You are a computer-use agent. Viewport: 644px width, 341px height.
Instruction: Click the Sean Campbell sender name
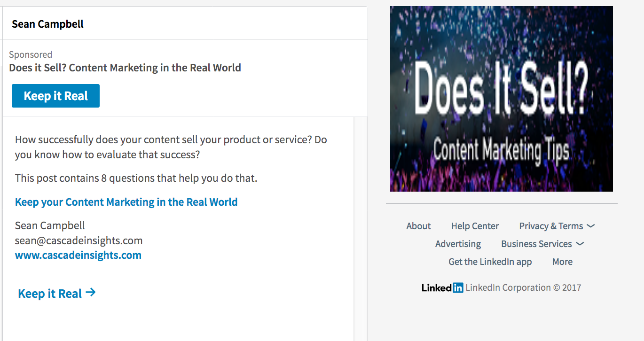[47, 23]
